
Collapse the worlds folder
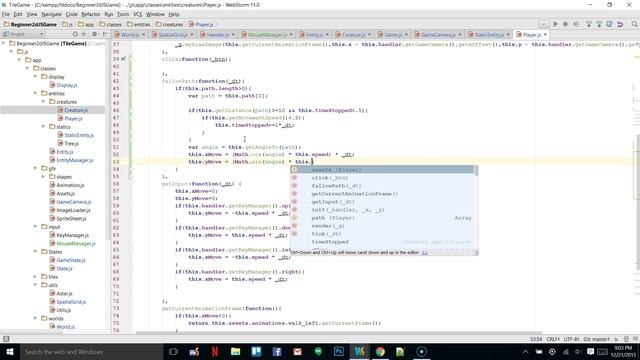coord(36,318)
